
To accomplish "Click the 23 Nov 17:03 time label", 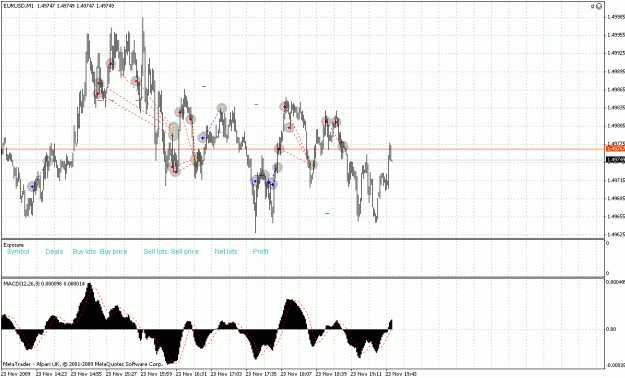I will point(226,374).
